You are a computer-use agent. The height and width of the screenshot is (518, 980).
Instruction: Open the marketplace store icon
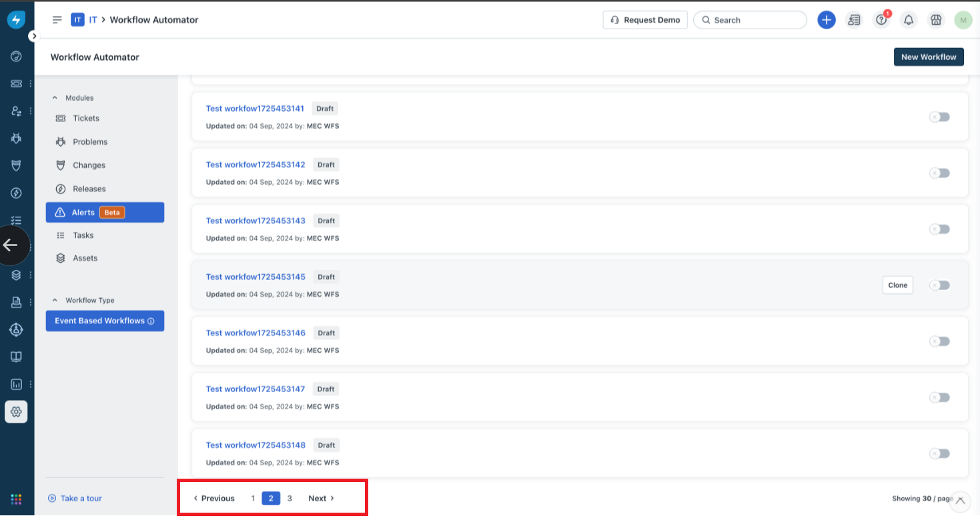(936, 20)
